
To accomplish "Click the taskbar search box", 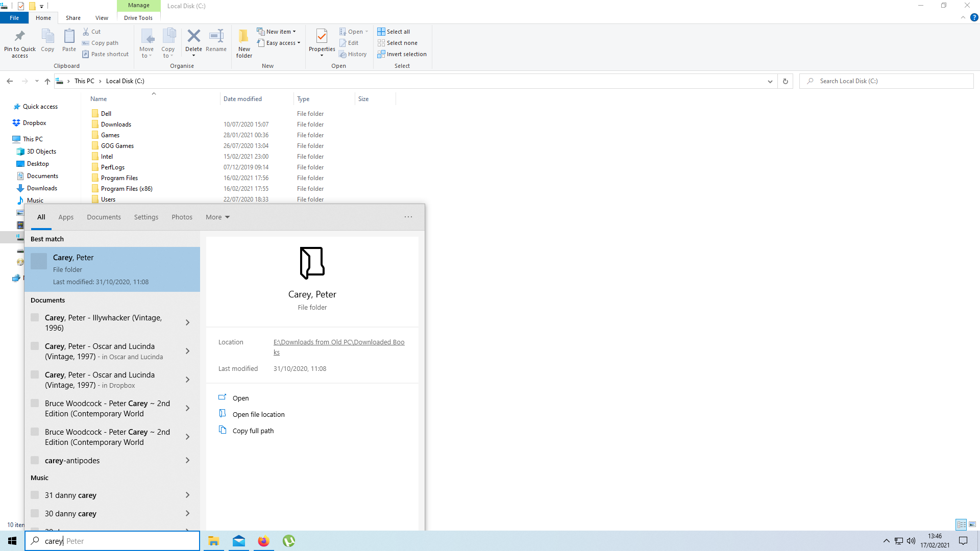I will click(112, 541).
